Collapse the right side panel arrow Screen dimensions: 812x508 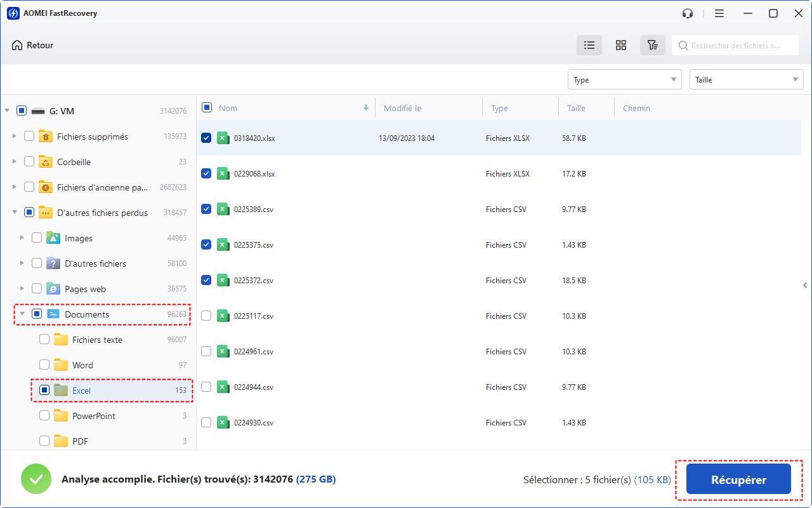coord(805,285)
